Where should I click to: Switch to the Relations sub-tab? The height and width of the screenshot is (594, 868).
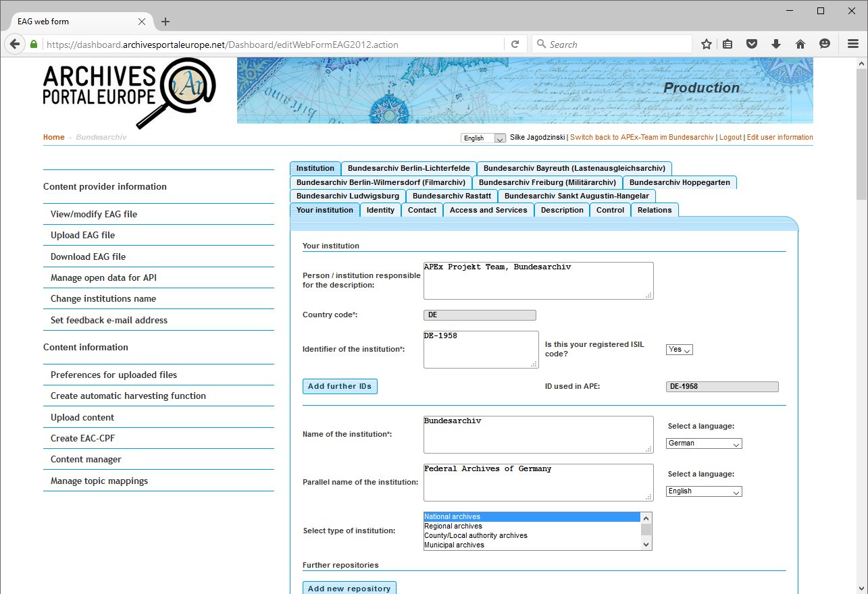pyautogui.click(x=655, y=211)
